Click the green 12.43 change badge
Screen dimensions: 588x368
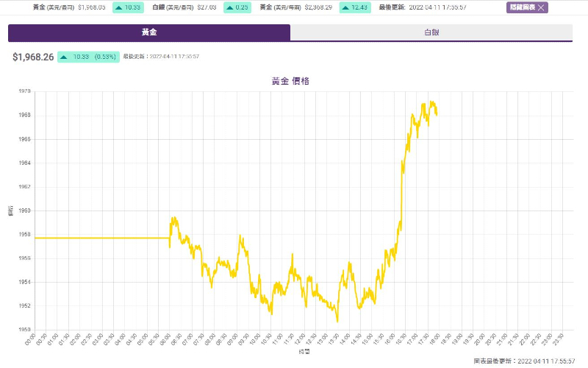355,7
